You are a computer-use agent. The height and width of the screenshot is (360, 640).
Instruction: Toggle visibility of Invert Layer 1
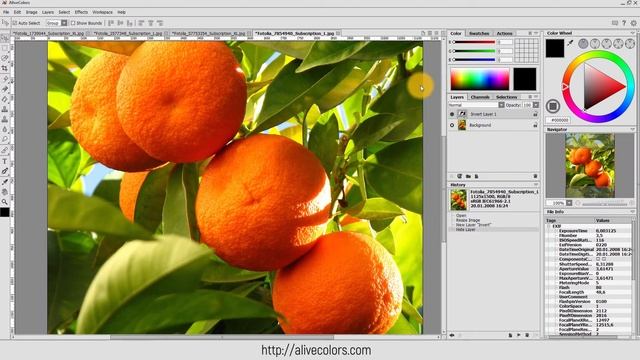(x=452, y=114)
